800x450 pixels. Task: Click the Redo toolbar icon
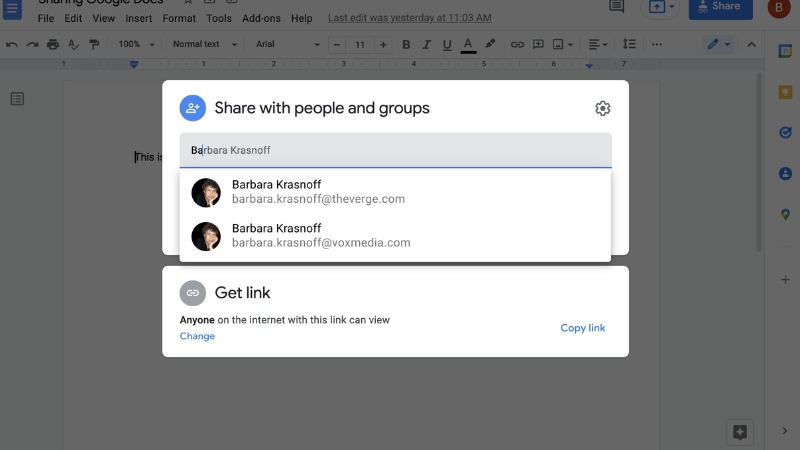coord(32,44)
